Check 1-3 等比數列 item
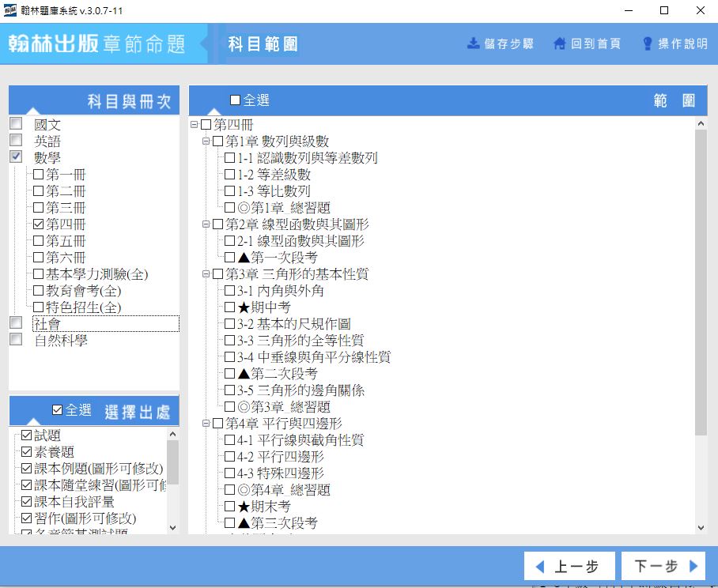The width and height of the screenshot is (718, 588). pos(230,190)
